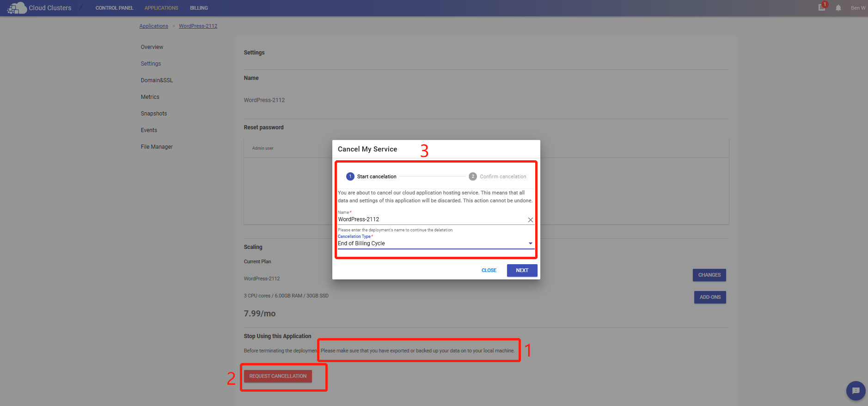Open Metrics in the sidebar
This screenshot has width=868, height=406.
[150, 97]
